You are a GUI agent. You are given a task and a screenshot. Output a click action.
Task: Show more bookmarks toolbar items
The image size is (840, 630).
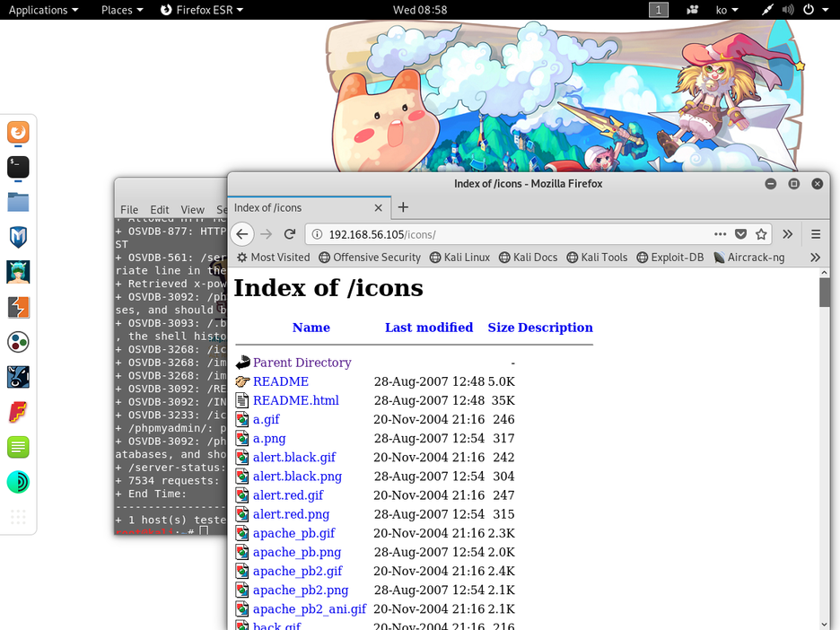pyautogui.click(x=816, y=258)
